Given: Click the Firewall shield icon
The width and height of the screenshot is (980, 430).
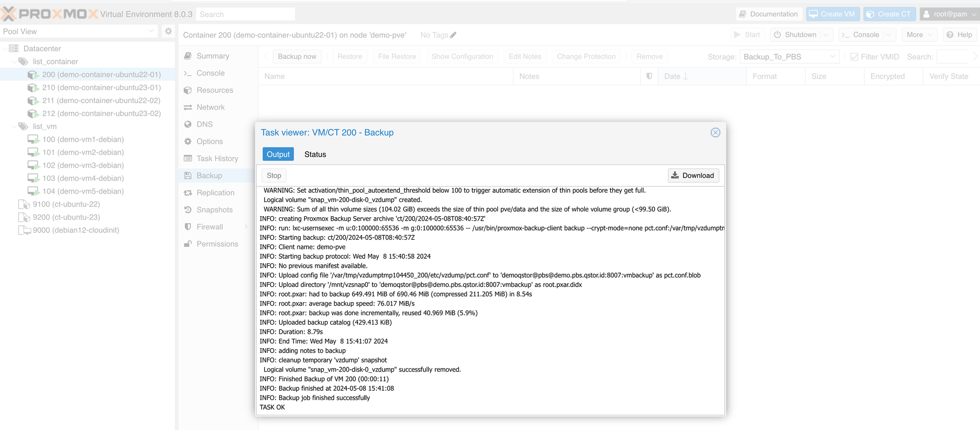Looking at the screenshot, I should click(188, 227).
